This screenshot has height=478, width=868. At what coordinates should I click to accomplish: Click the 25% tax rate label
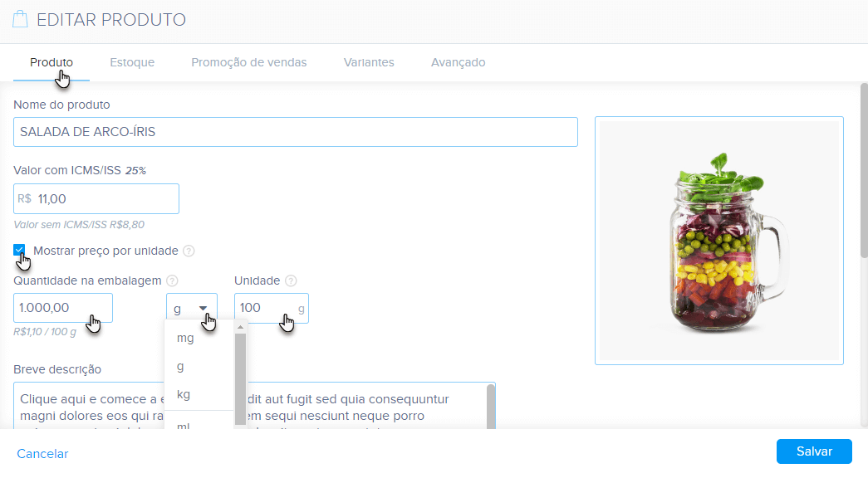pos(135,171)
